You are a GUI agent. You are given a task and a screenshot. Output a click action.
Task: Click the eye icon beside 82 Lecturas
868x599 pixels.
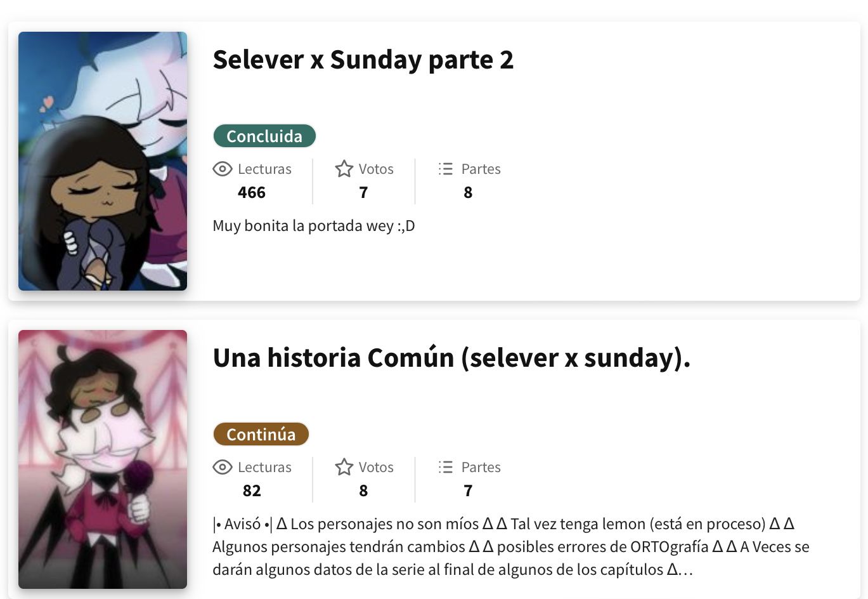222,467
